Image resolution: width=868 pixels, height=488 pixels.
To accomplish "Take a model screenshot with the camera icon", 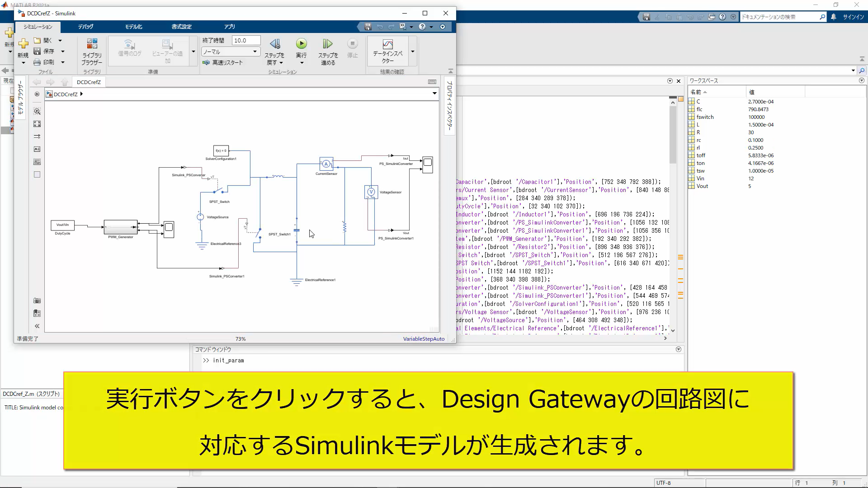I will [37, 300].
